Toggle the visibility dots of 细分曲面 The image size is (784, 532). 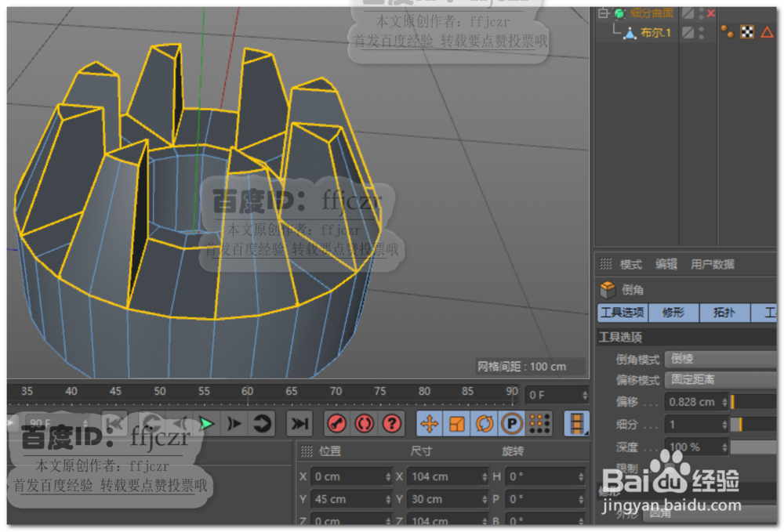(702, 13)
